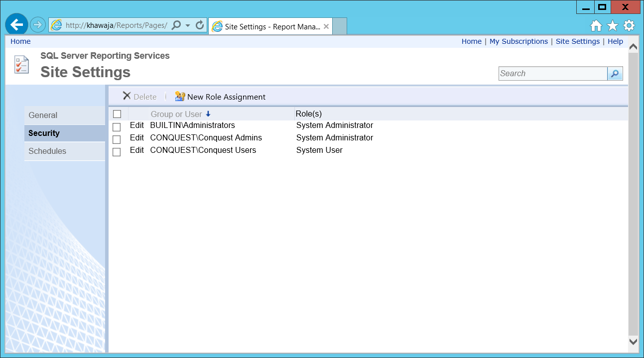Click the Site Settings checklist page icon
644x358 pixels.
[22, 65]
